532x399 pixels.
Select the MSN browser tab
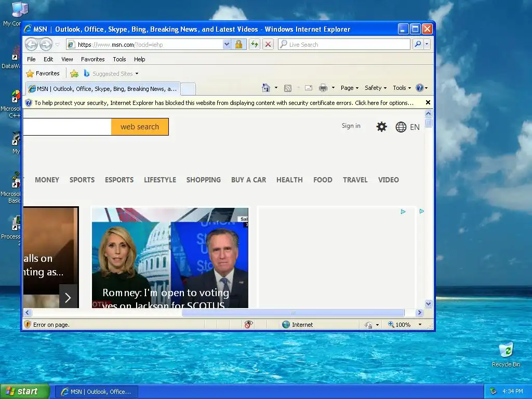103,89
